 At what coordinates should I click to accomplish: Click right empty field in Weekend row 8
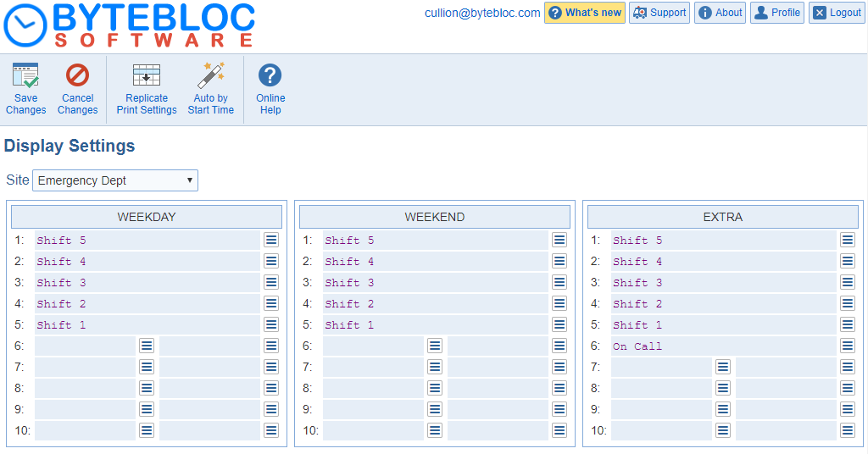[x=498, y=388]
